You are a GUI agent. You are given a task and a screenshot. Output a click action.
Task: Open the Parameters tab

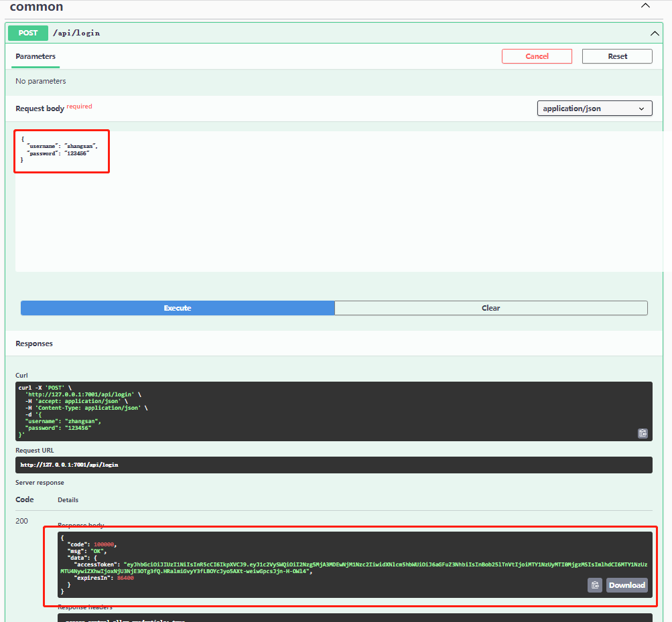point(36,56)
